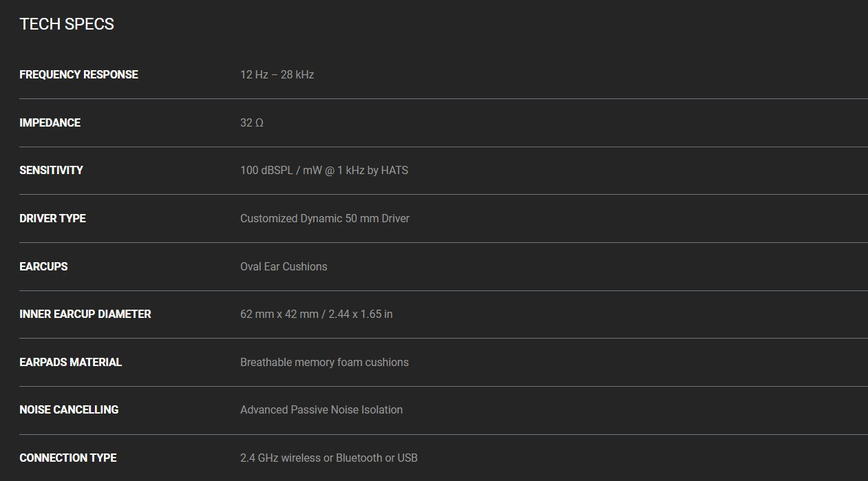The image size is (868, 481).
Task: Click the 62 mm x 42 mm value
Action: click(x=317, y=314)
